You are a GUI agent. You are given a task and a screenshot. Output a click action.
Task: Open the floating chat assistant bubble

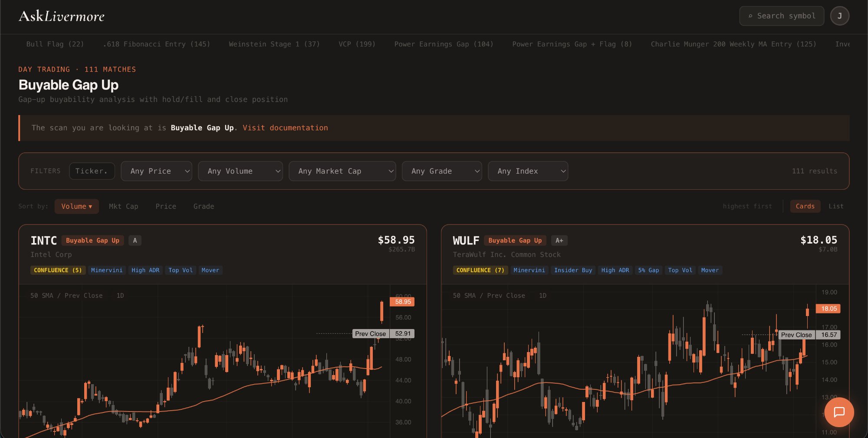[x=839, y=412]
